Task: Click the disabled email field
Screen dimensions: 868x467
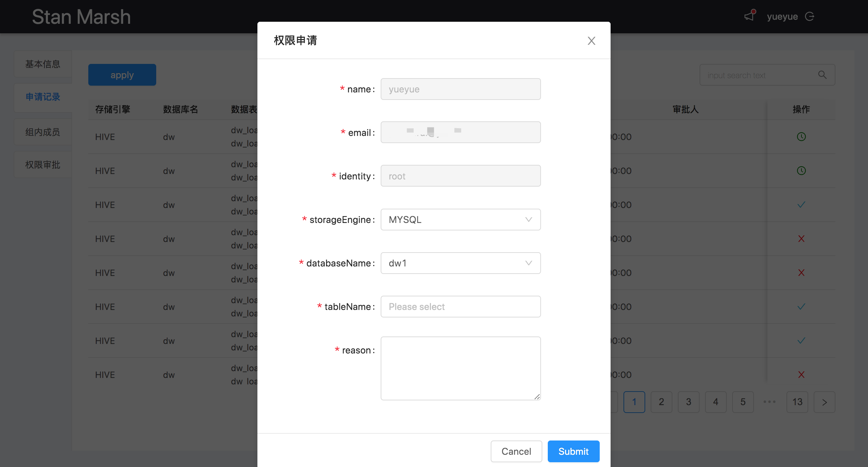Action: pos(460,132)
